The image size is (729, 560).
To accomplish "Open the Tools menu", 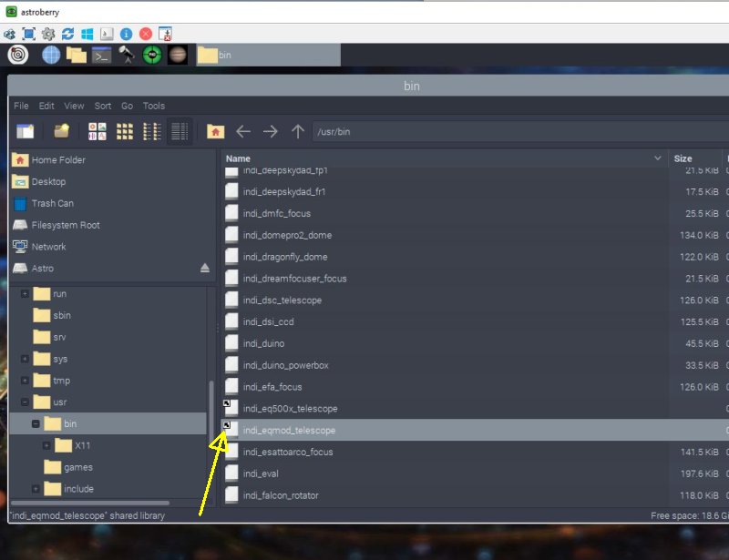I will tap(154, 106).
